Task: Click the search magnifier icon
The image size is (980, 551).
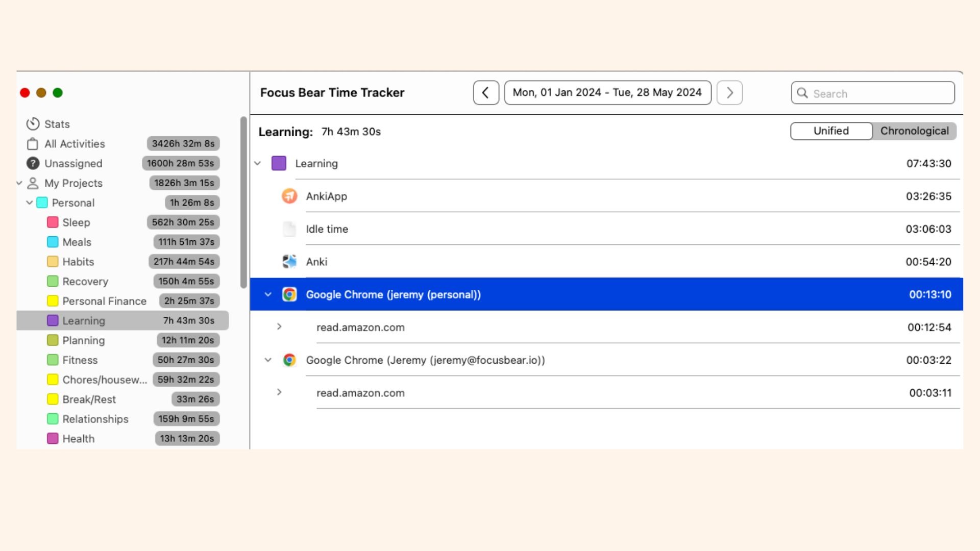Action: 802,93
